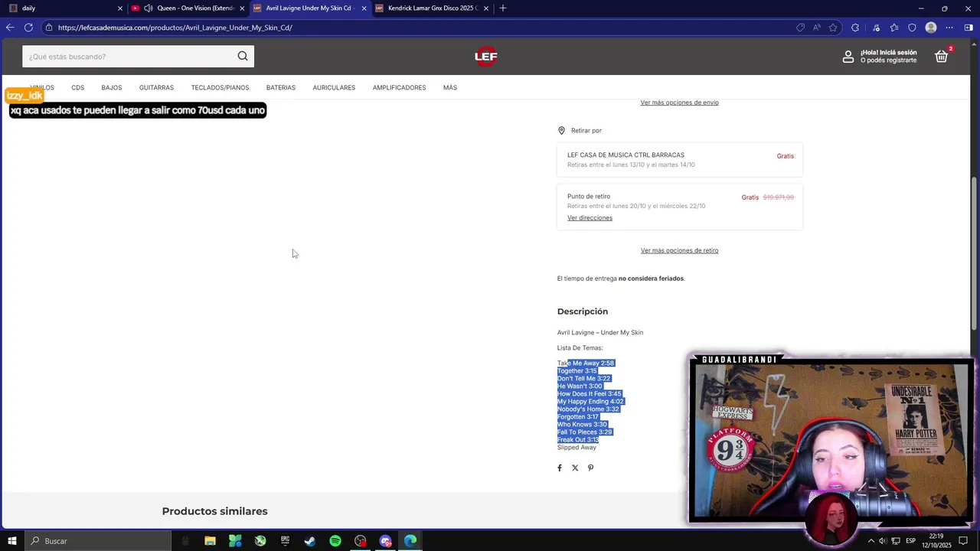Open the BATERIAS category menu
Viewport: 980px width, 551px height.
click(x=281, y=88)
